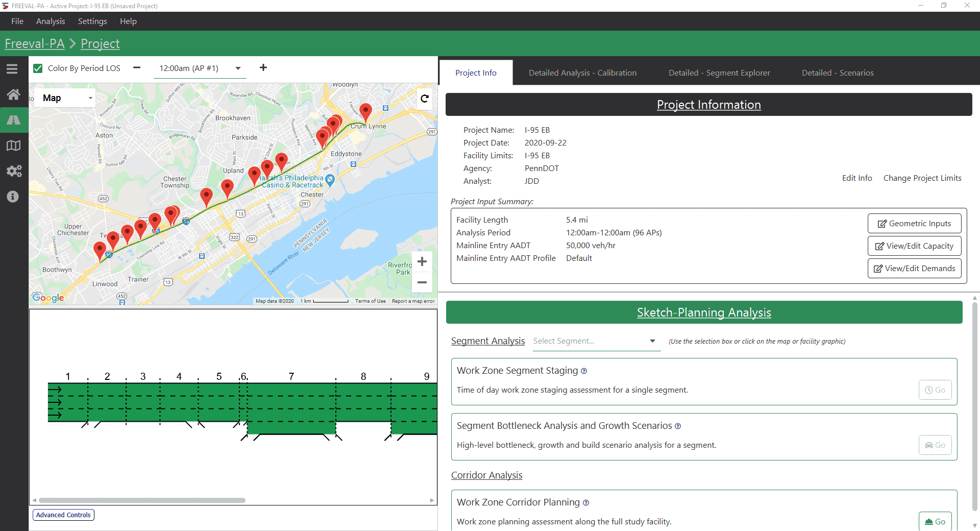Open settings gears icon in the sidebar

point(14,171)
